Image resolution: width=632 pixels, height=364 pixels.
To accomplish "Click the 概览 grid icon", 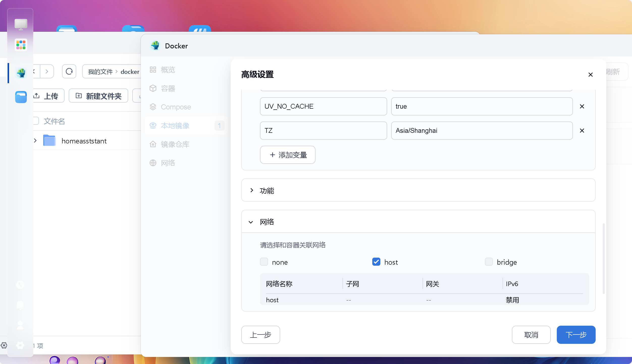I will point(153,70).
